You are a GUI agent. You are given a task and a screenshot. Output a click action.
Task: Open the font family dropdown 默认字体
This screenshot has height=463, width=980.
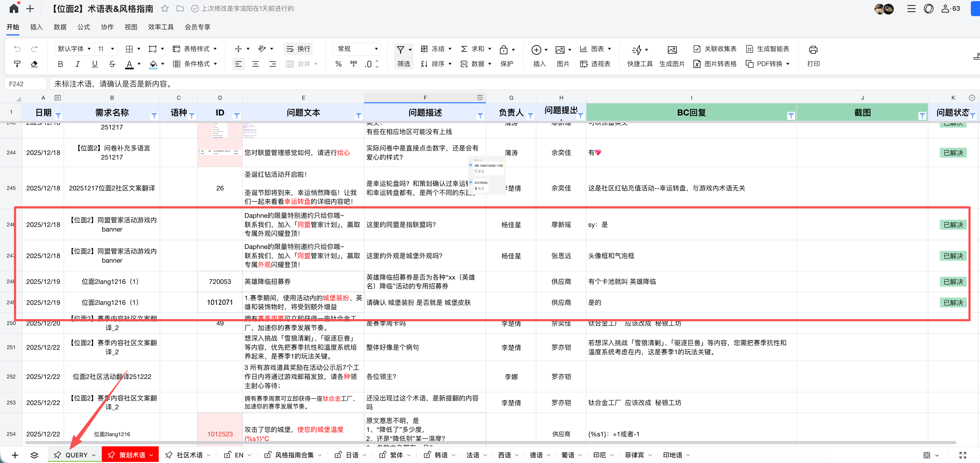pyautogui.click(x=74, y=49)
